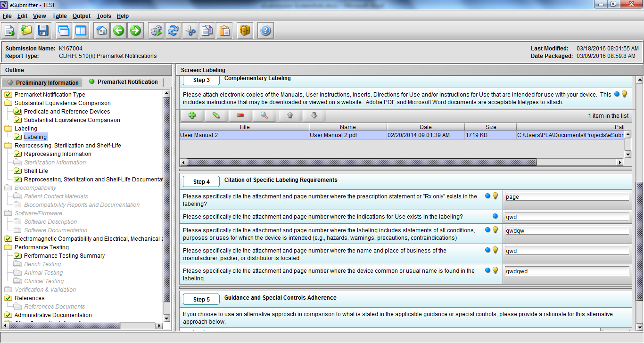Click the gears with play icon

coord(156,31)
